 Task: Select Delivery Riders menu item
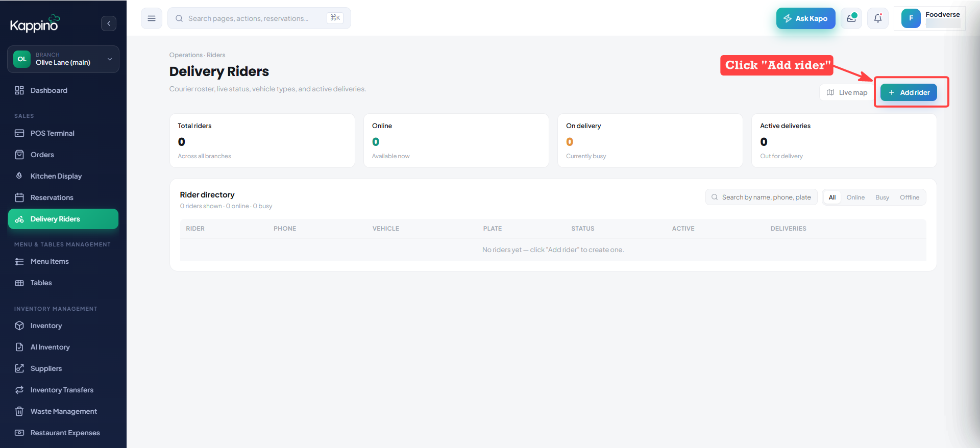pos(63,219)
